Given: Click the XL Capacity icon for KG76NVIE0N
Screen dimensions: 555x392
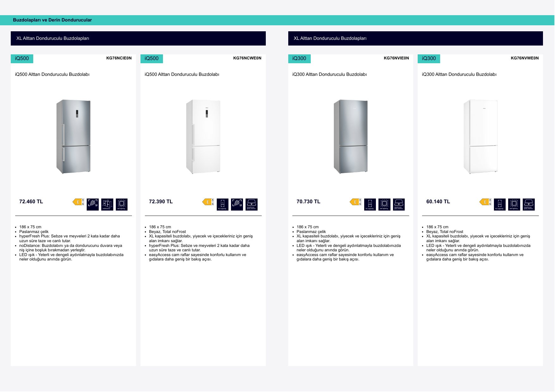Looking at the screenshot, I should coord(370,205).
